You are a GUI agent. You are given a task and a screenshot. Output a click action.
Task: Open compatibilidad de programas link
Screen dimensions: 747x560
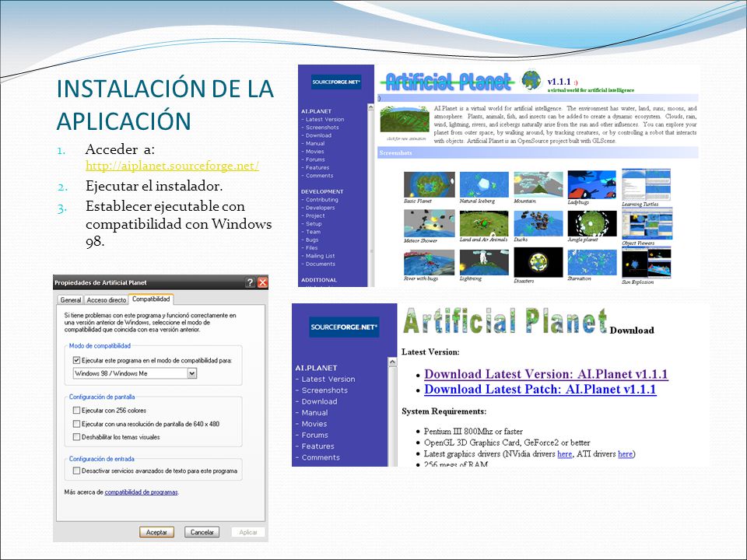(141, 492)
